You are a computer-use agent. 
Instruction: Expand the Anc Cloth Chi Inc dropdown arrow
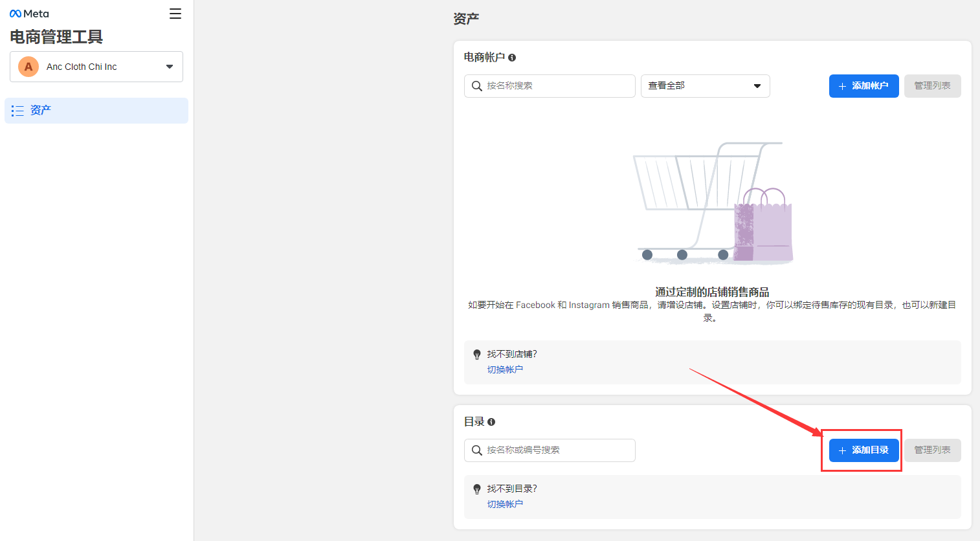(x=170, y=67)
